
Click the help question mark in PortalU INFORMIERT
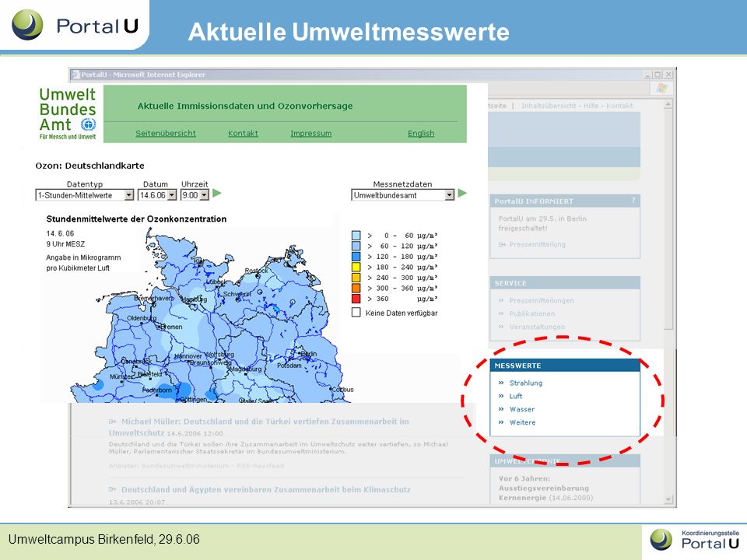pyautogui.click(x=633, y=201)
